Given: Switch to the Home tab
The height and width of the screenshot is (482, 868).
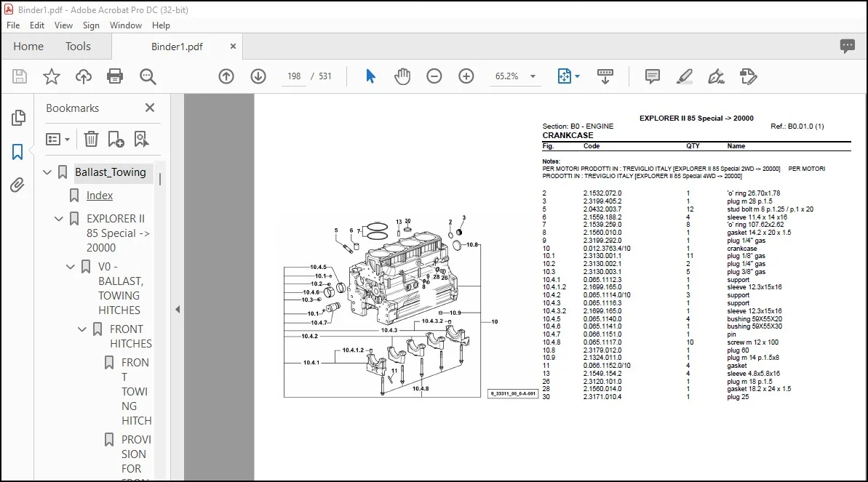Looking at the screenshot, I should [28, 47].
